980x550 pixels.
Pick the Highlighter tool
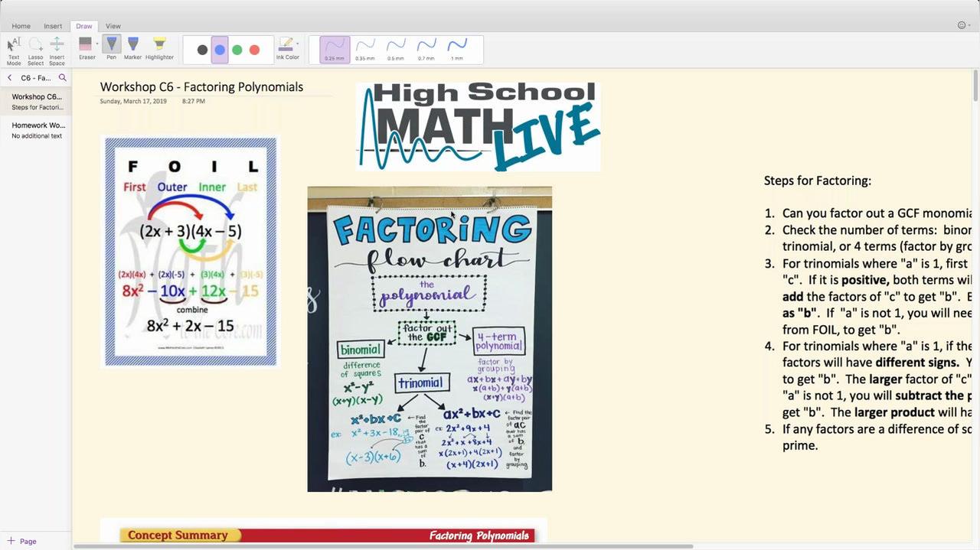click(x=159, y=47)
